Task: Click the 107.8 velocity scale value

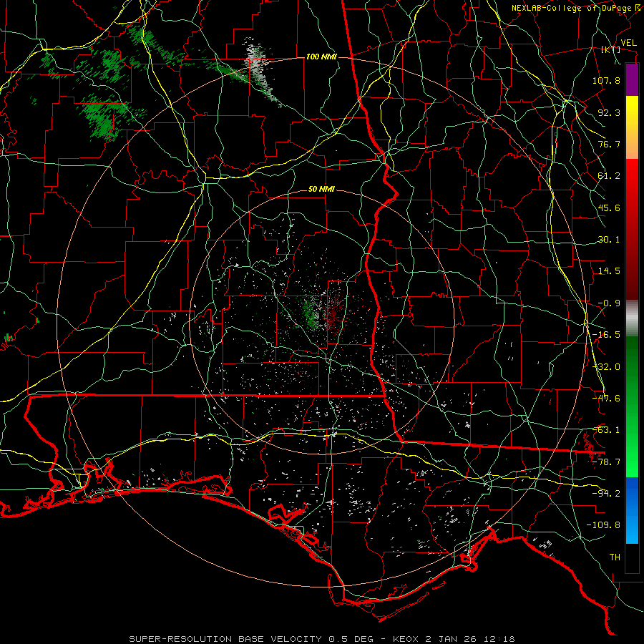Action: tap(606, 80)
